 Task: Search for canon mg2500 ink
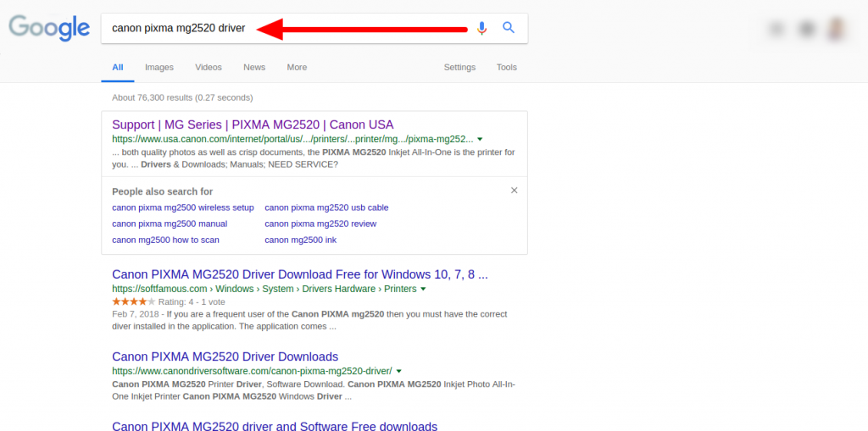301,240
